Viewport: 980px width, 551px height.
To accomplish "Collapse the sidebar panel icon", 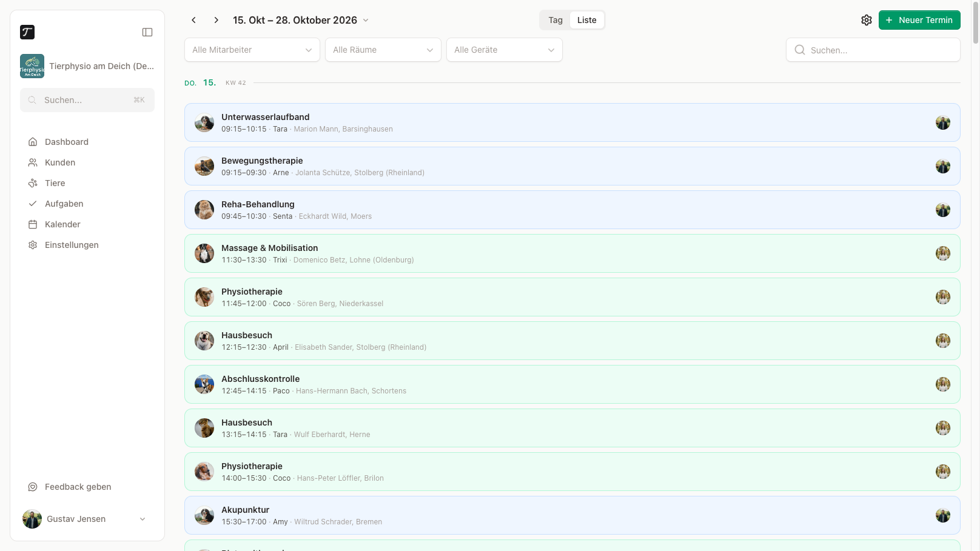I will (147, 32).
